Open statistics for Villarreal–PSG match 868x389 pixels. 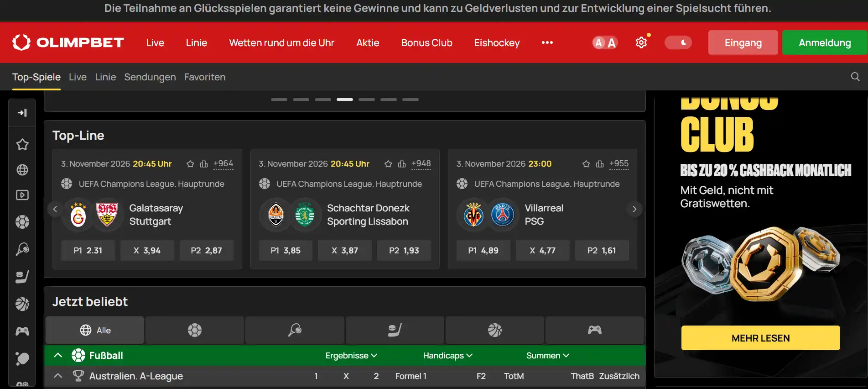[x=600, y=164]
